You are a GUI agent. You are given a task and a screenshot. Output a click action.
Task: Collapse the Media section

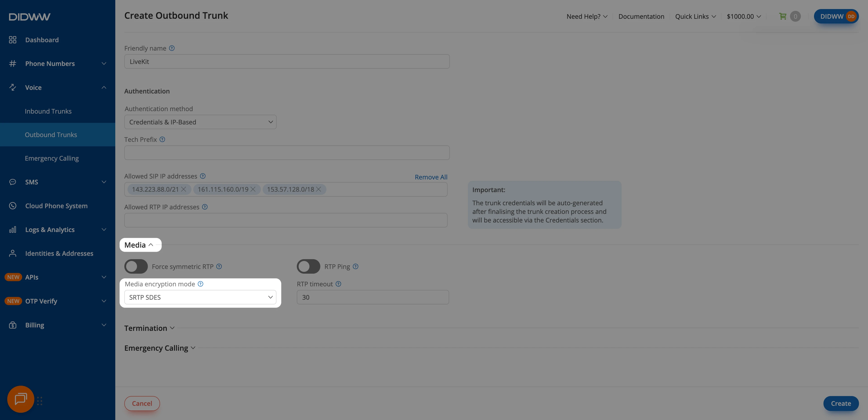point(139,245)
